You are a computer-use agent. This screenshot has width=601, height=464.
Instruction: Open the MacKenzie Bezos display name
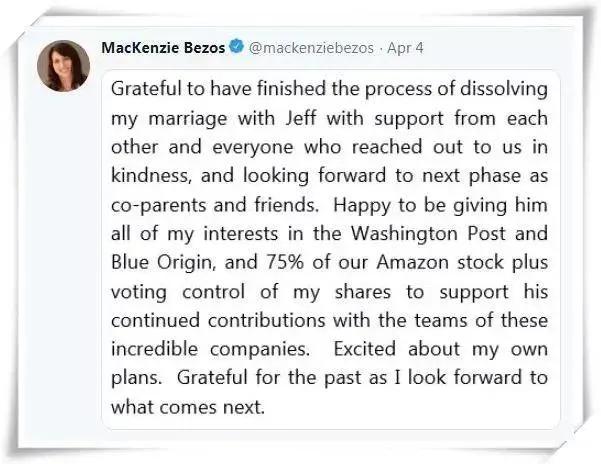(x=163, y=47)
